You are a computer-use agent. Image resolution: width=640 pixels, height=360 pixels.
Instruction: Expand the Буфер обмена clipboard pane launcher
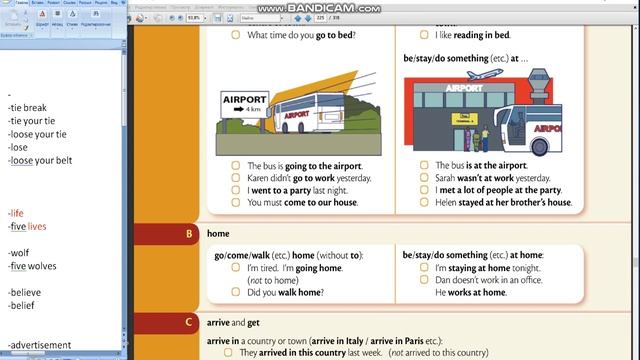point(31,36)
